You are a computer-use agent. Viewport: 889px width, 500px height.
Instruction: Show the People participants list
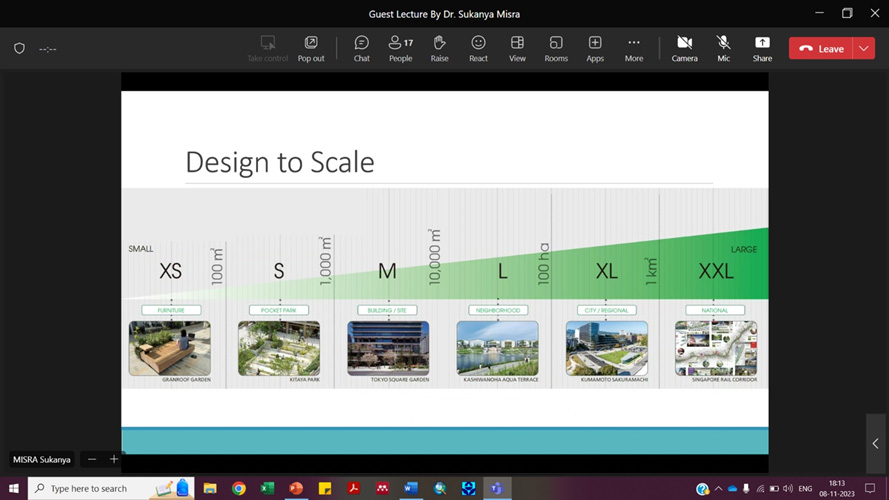point(400,48)
